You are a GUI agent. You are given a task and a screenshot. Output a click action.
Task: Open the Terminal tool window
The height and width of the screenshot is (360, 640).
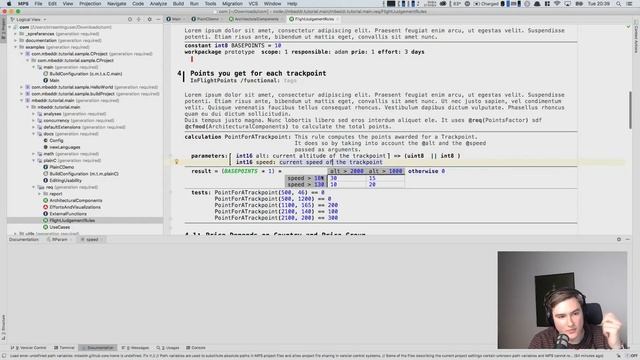[64, 348]
